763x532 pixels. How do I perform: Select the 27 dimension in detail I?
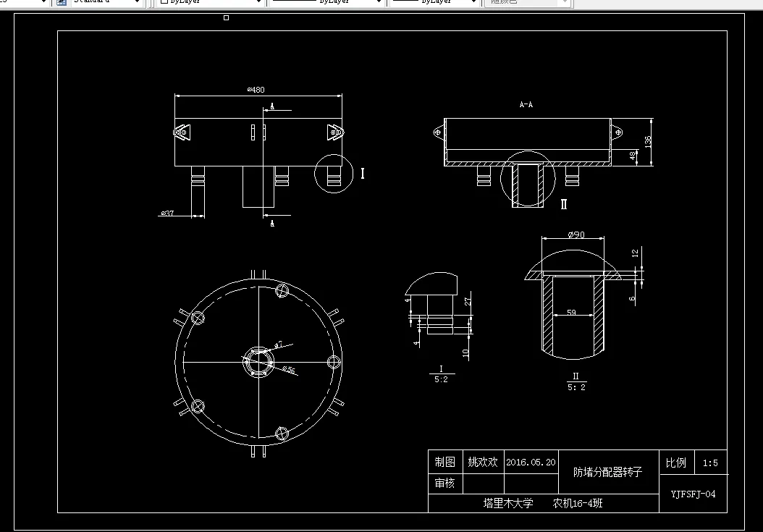[468, 302]
